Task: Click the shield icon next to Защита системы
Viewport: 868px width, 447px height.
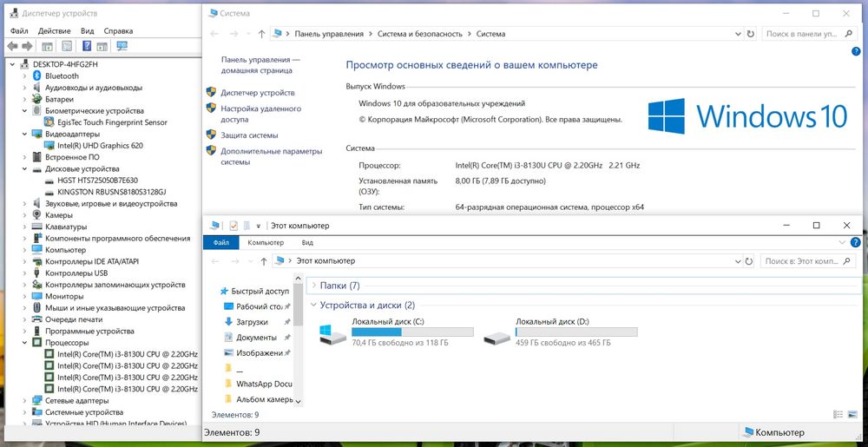Action: (x=211, y=135)
